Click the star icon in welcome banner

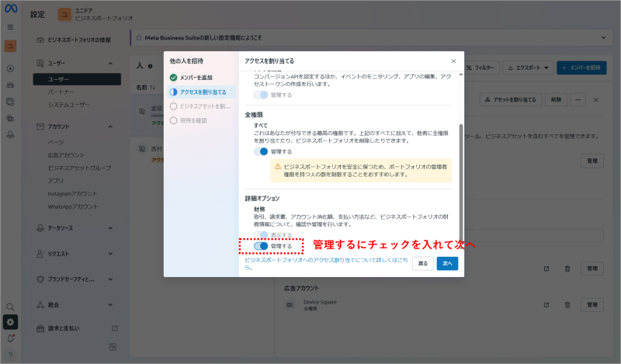tap(139, 37)
